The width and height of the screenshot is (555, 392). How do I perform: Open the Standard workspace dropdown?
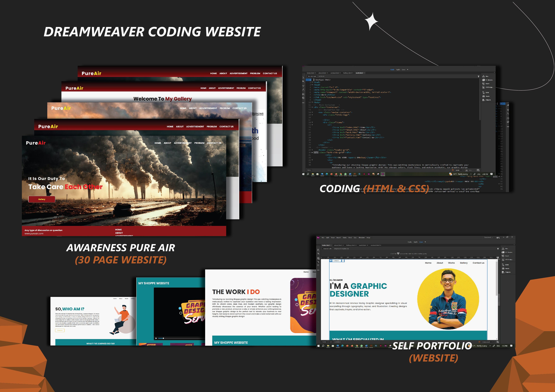(x=489, y=238)
